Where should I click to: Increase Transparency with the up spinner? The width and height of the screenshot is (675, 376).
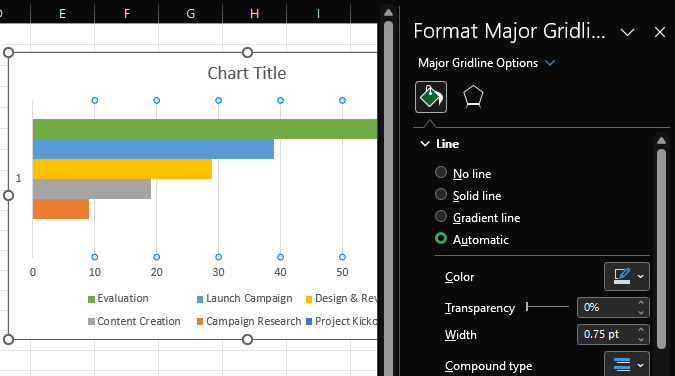641,303
